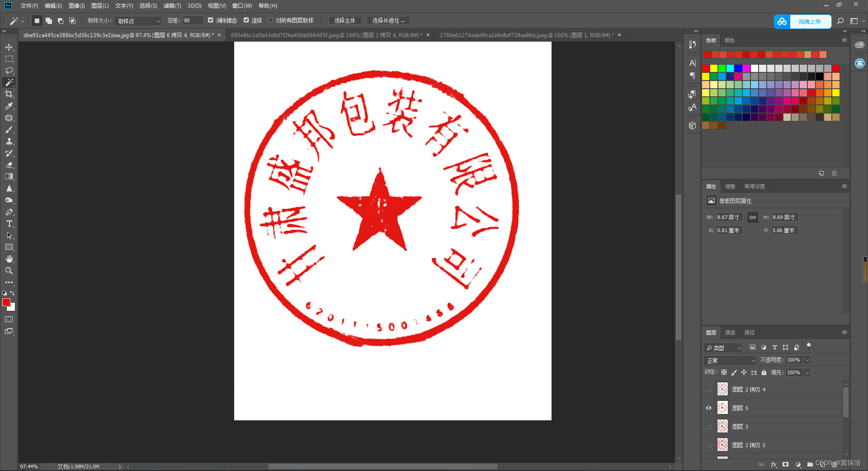
Task: Select the Rectangular Marquee tool
Action: click(x=9, y=59)
